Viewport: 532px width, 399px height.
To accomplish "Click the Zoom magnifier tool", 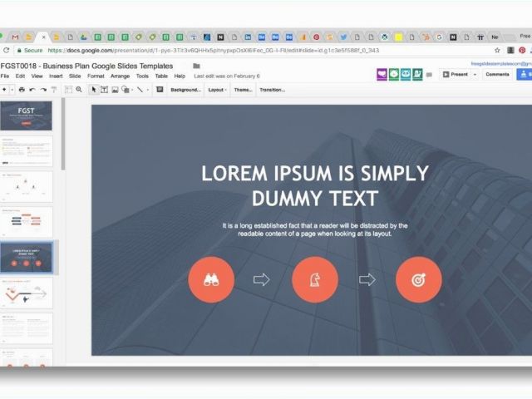I will tap(79, 89).
